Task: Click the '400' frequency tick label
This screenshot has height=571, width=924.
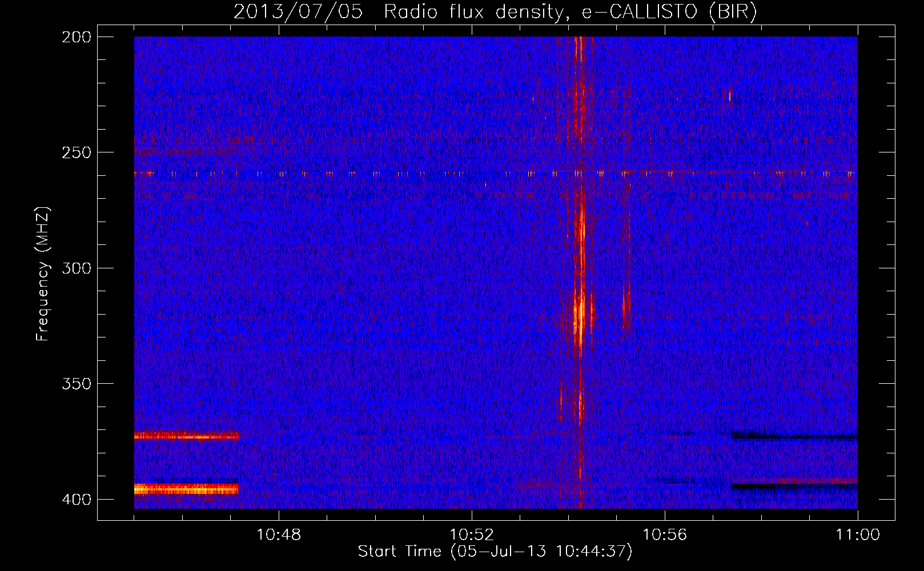Action: (x=77, y=500)
